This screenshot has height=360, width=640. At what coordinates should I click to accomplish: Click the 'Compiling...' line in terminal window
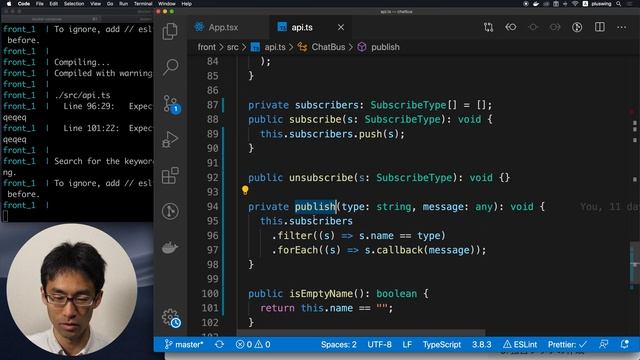[x=82, y=62]
